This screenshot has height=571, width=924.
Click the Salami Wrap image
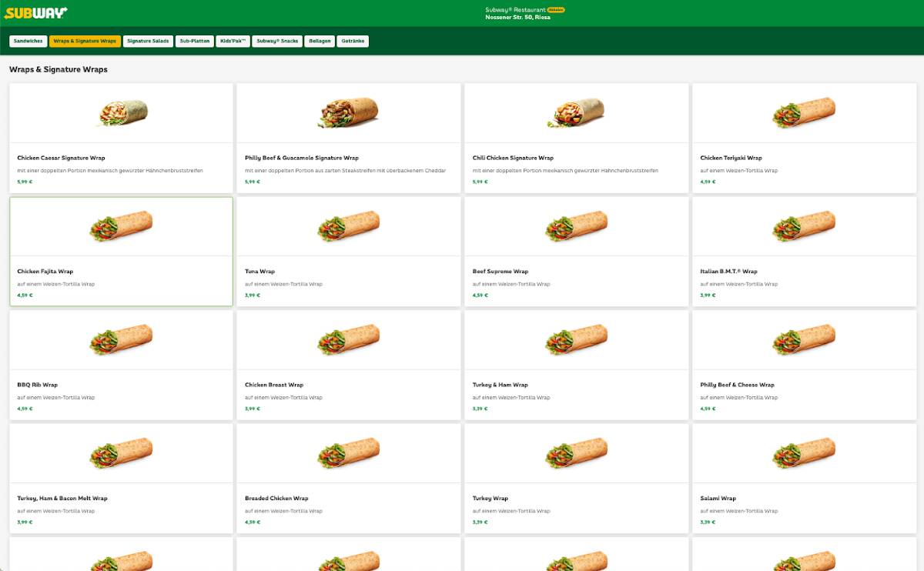804,453
